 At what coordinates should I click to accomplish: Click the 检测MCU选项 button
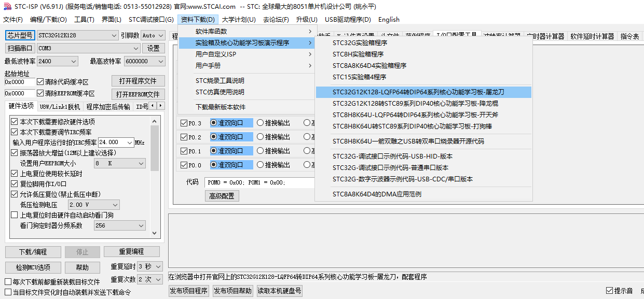[x=33, y=267]
